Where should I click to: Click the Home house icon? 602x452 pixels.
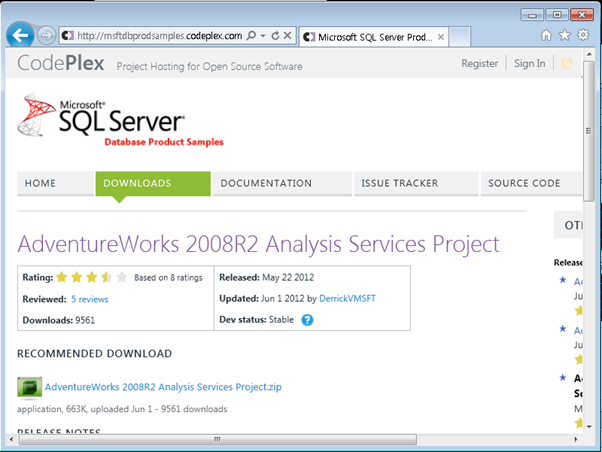546,35
